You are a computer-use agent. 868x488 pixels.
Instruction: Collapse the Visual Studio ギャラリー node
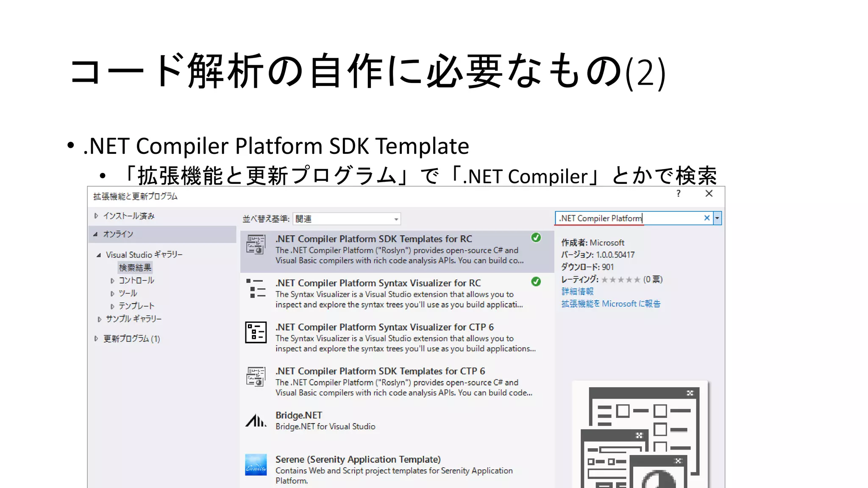99,255
